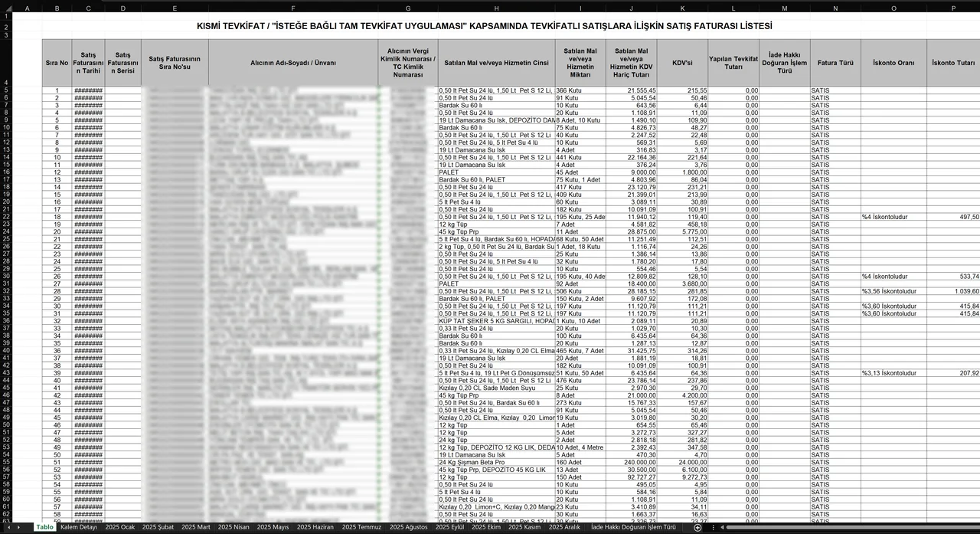The image size is (980, 534).
Task: Click the quantity cell '366 Kutu'
Action: pyautogui.click(x=580, y=90)
